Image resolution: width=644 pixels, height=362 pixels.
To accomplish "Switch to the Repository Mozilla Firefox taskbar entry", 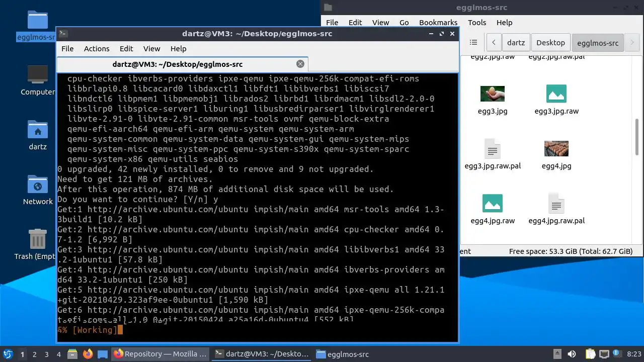I will pyautogui.click(x=161, y=354).
